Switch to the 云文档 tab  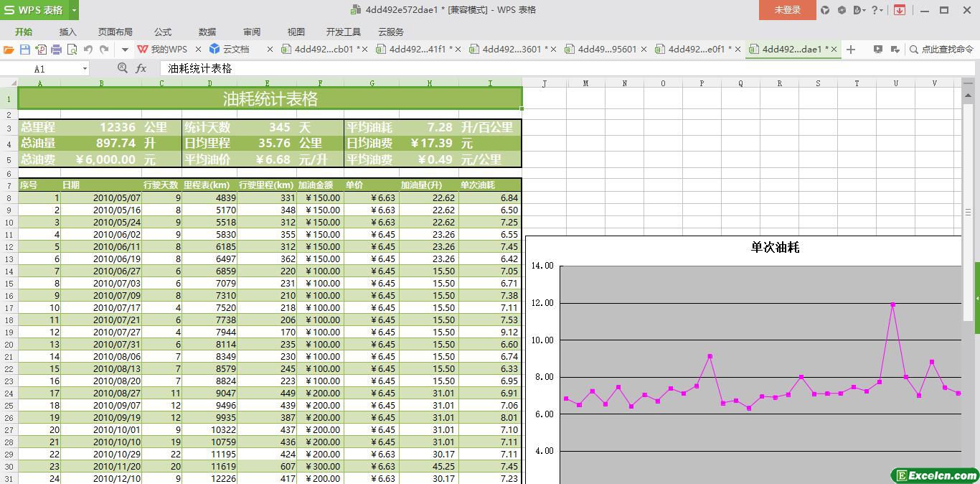230,50
